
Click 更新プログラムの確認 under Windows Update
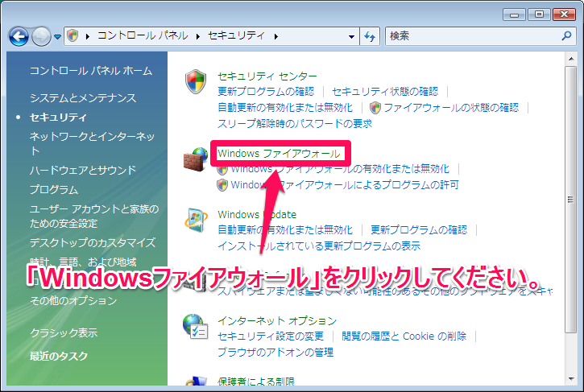point(419,230)
